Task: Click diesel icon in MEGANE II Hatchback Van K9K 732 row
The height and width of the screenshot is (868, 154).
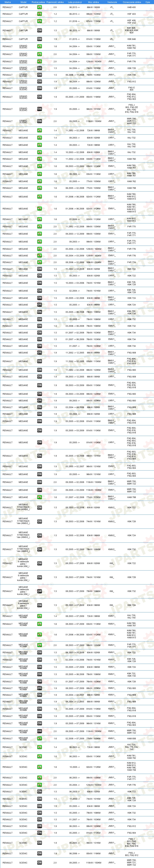Action: (40, 550)
